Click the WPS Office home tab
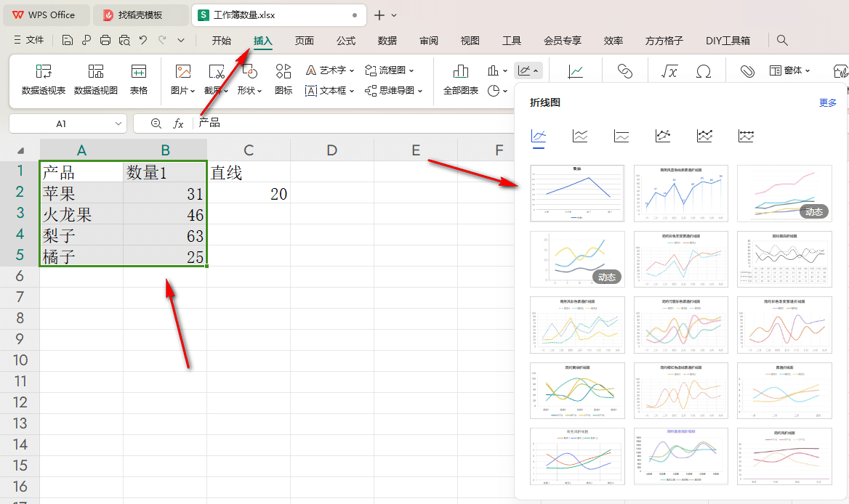The image size is (849, 504). point(47,15)
